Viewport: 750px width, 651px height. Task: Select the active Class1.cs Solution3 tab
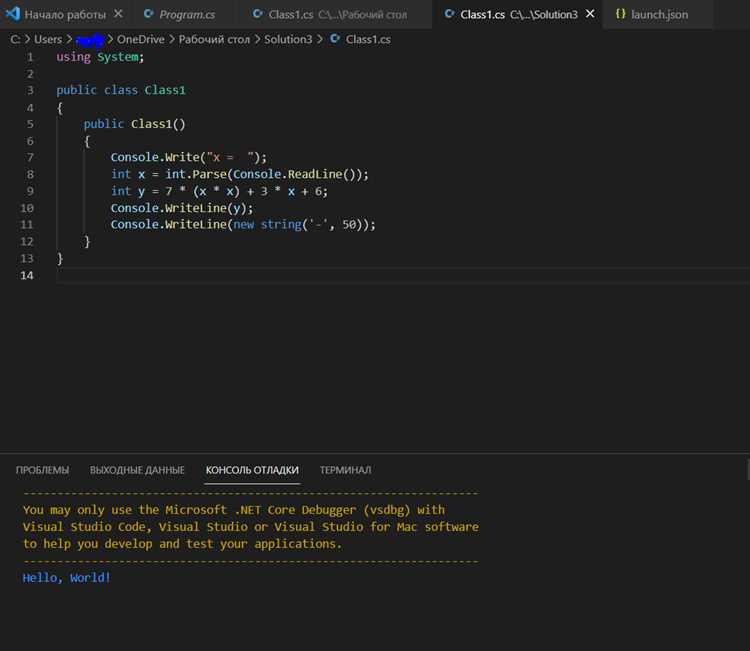pos(518,14)
